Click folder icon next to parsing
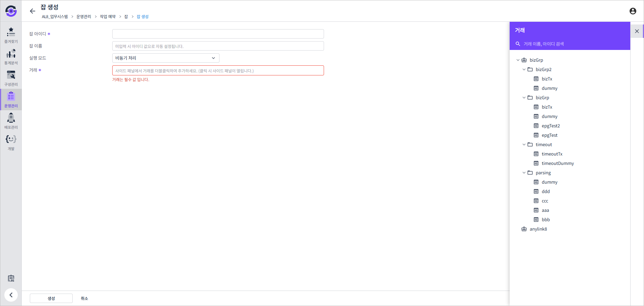This screenshot has width=644, height=306. 530,173
